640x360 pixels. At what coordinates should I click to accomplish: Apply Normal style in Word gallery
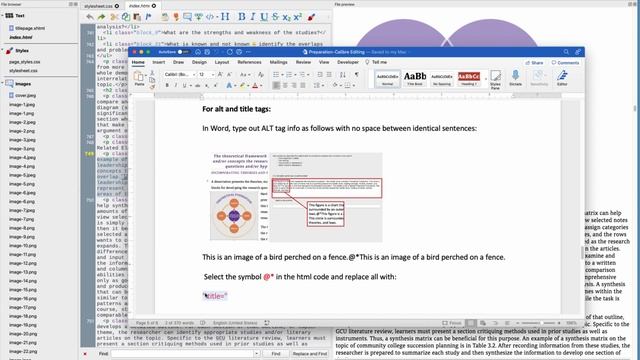tap(387, 79)
